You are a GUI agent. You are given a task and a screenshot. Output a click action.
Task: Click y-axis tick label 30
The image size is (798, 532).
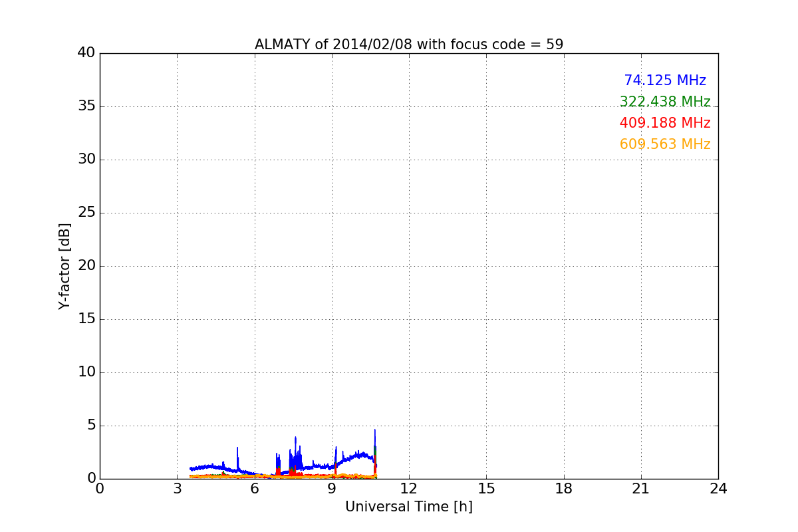click(86, 160)
